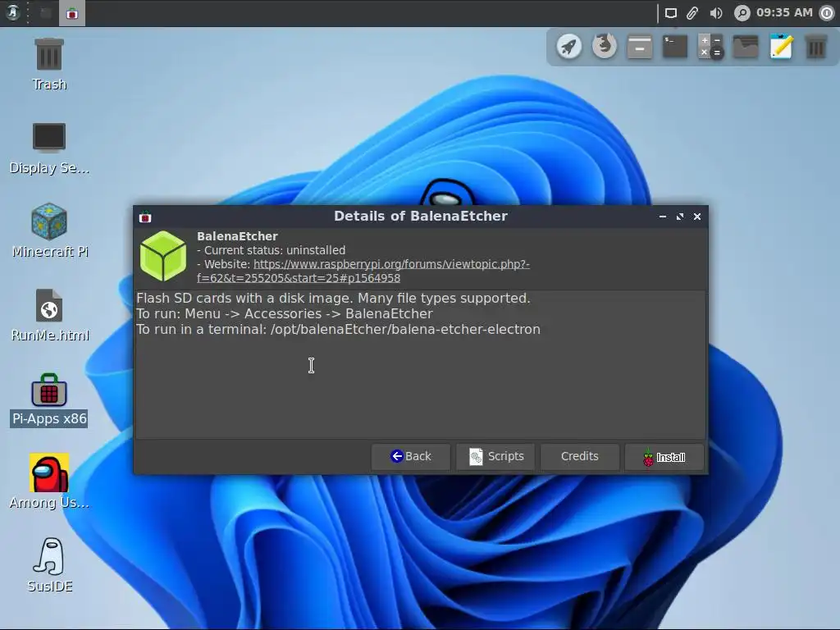Click 'To run: Menu -> Accessories' line
Image resolution: width=840 pixels, height=630 pixels.
coord(285,314)
